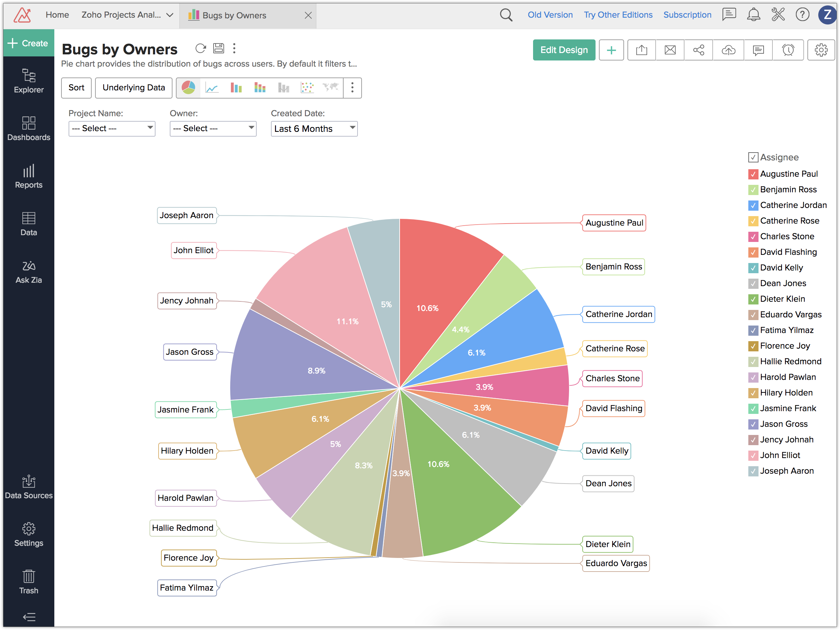Click the notifications bell icon
Viewport: 840px width, 630px height.
click(753, 15)
